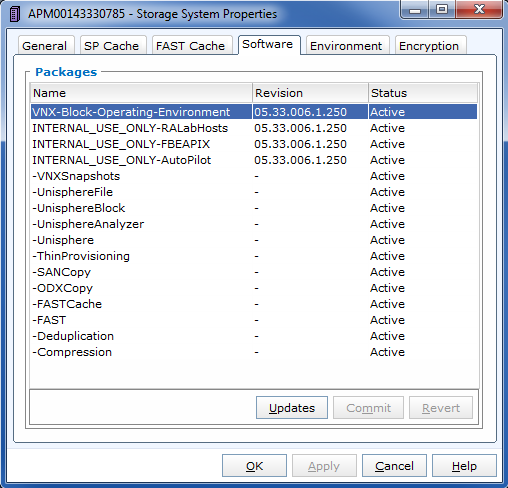The width and height of the screenshot is (508, 488).
Task: Select the Software tab
Action: point(269,44)
